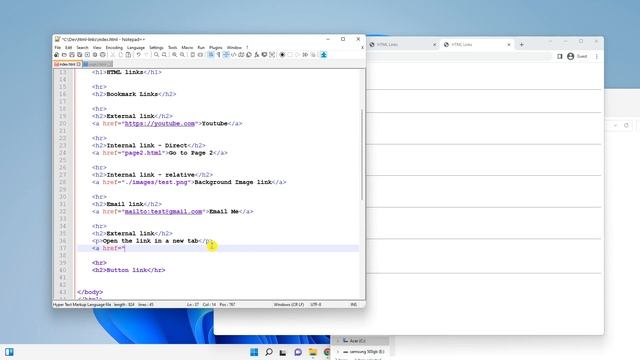Click the Cut toolbar icon

click(113, 55)
